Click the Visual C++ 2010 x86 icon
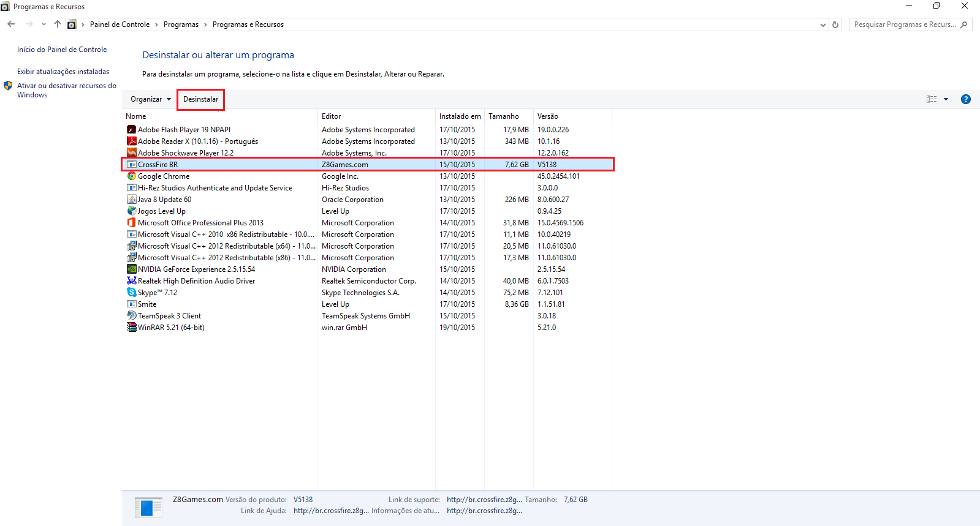The image size is (980, 526). pos(131,235)
